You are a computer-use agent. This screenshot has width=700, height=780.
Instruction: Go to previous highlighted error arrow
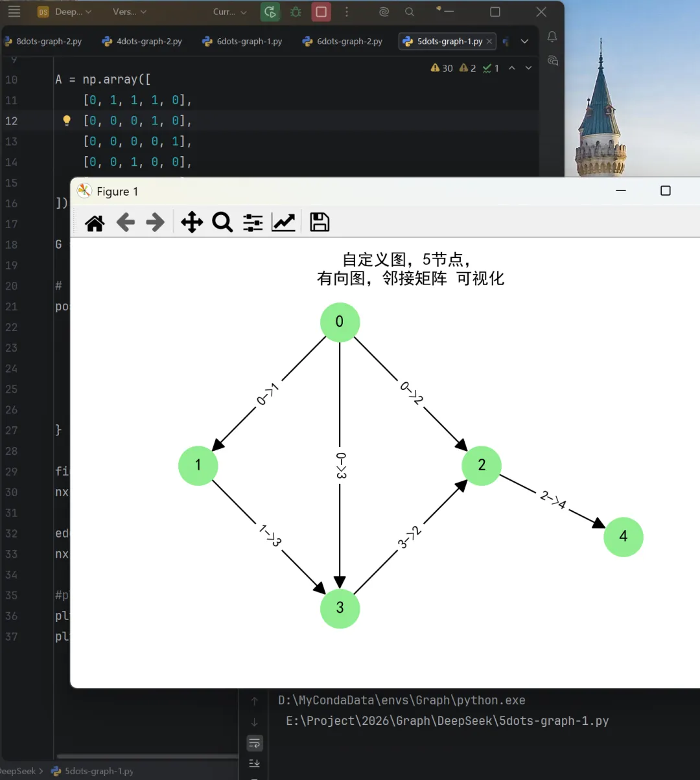point(512,68)
